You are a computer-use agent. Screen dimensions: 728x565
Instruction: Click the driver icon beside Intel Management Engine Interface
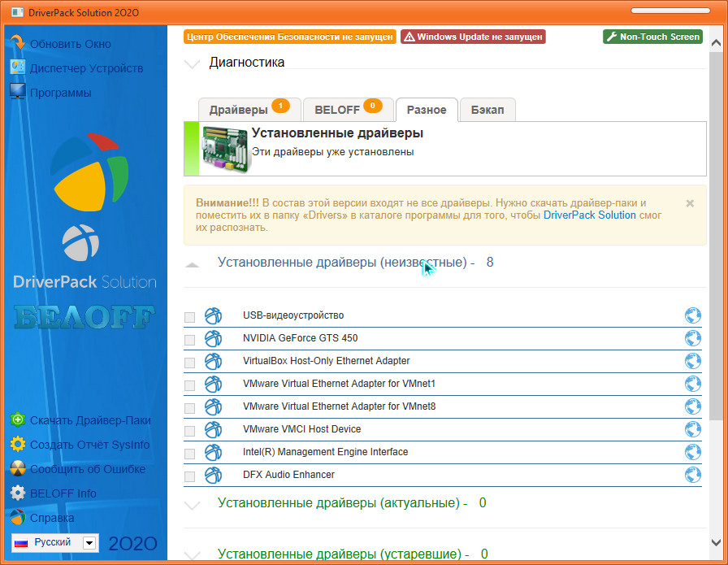click(213, 452)
